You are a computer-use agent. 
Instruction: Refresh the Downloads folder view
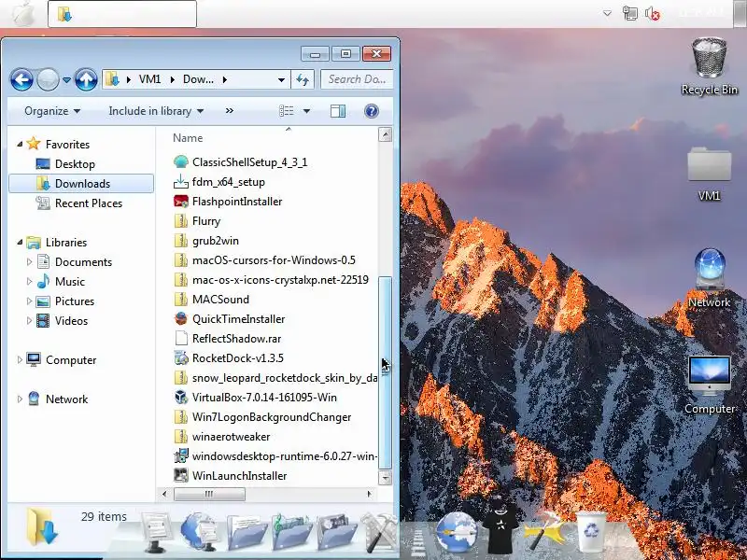click(x=303, y=79)
